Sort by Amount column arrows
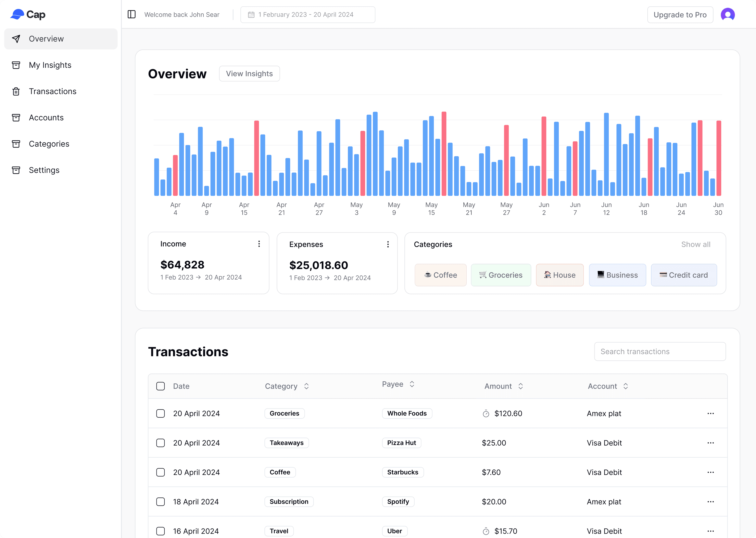756x538 pixels. [520, 386]
